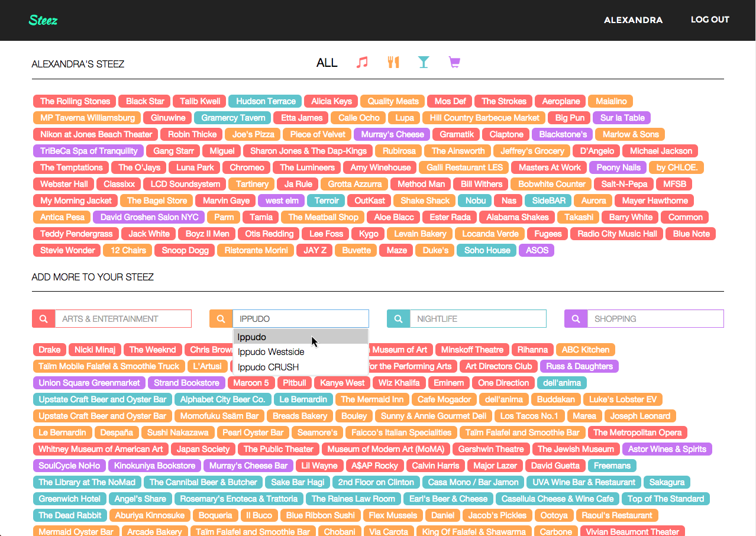This screenshot has height=536, width=756.
Task: Add Momofuku Ssäm Bar tag
Action: pyautogui.click(x=219, y=416)
